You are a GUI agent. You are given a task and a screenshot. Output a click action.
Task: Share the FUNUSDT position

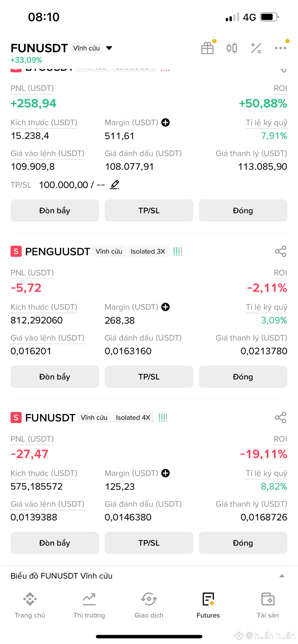coord(280,418)
